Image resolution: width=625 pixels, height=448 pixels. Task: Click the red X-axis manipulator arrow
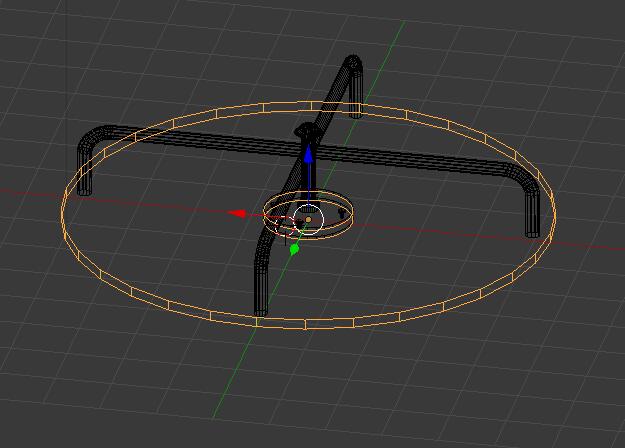(x=237, y=214)
